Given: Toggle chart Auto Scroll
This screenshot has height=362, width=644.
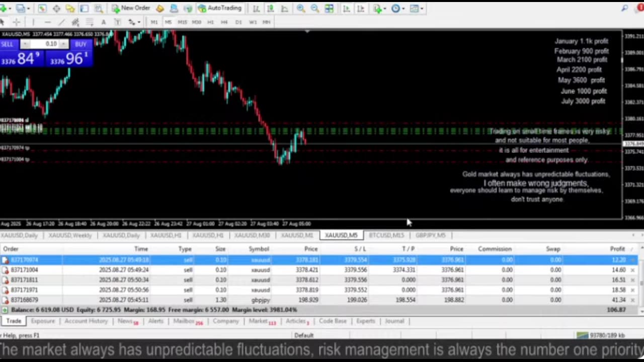Looking at the screenshot, I should coord(346,9).
